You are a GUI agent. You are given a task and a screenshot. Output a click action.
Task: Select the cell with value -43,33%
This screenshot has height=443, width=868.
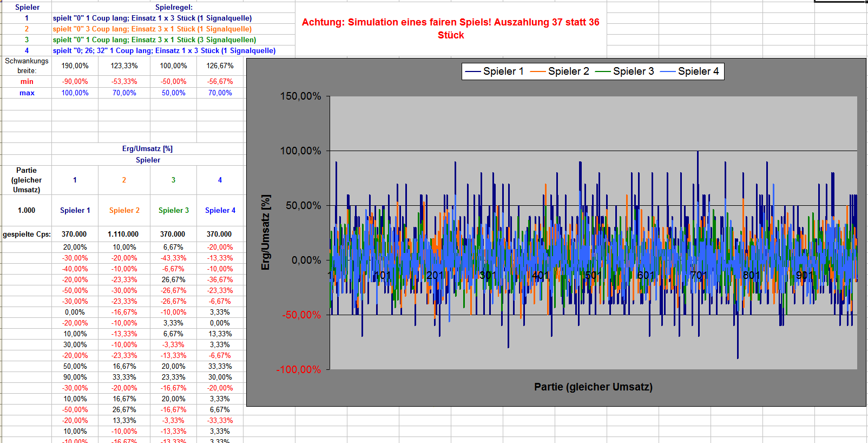(173, 258)
